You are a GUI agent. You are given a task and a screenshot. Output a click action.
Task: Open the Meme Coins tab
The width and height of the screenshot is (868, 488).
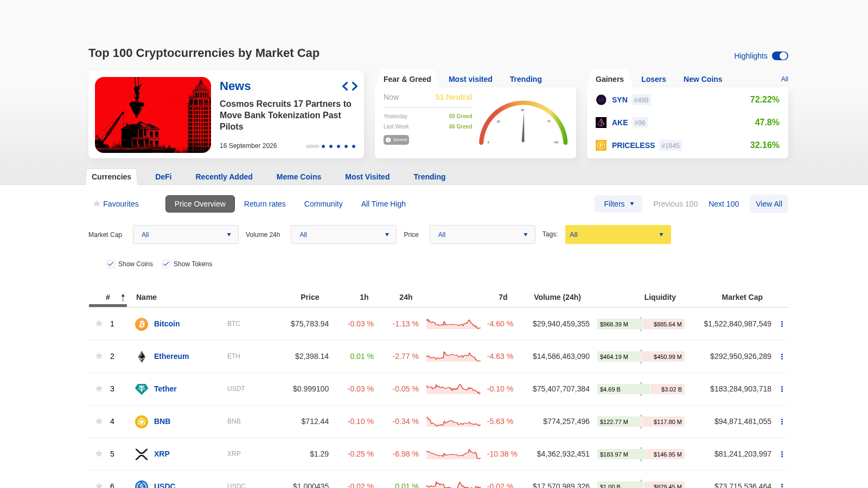[299, 177]
